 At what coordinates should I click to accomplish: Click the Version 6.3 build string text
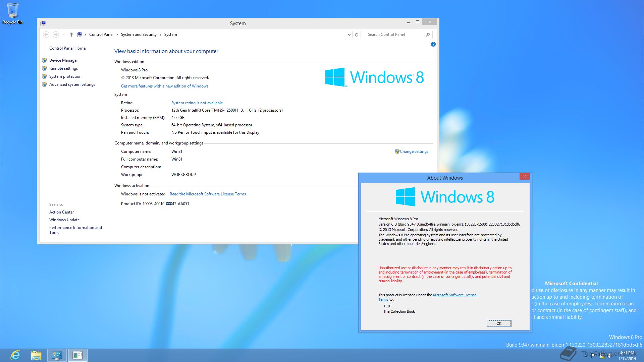point(449,225)
